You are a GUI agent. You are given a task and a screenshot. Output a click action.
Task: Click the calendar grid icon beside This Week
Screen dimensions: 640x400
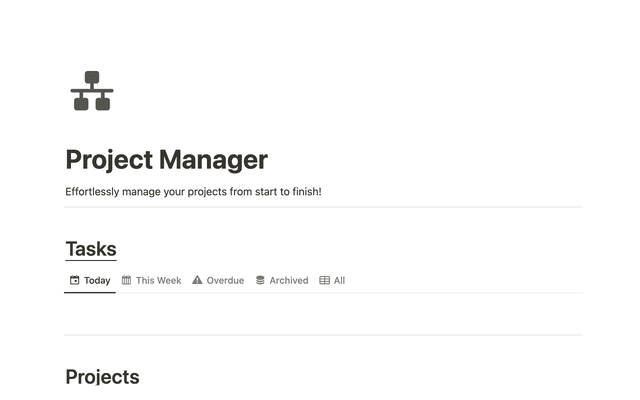pyautogui.click(x=126, y=281)
